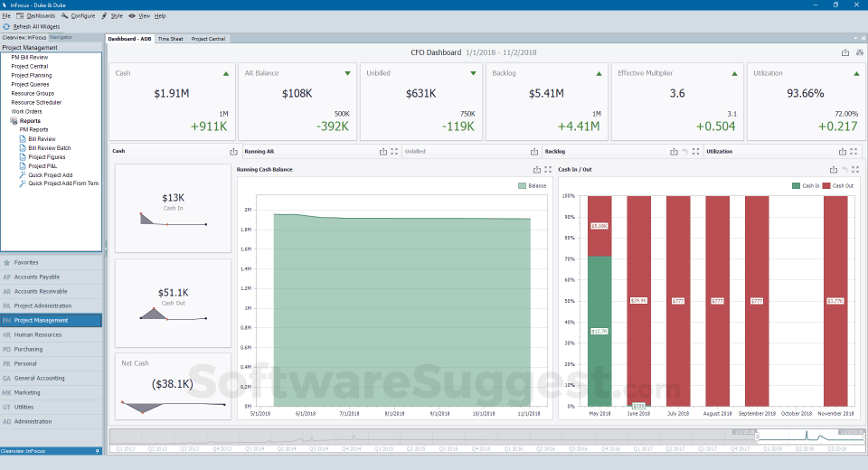Export the CFO Dashboard using header share icon
The width and height of the screenshot is (868, 470).
point(844,52)
